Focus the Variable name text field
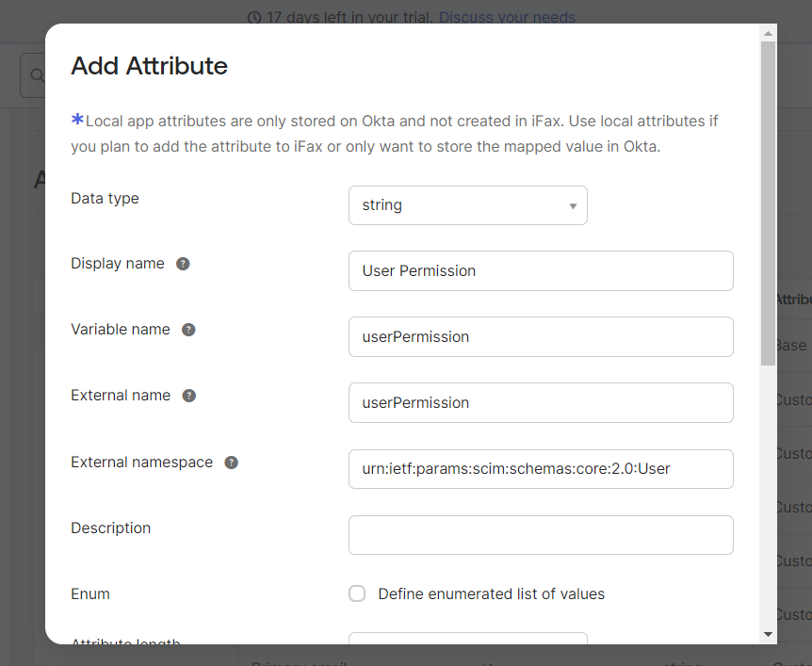Viewport: 812px width, 666px height. click(541, 336)
